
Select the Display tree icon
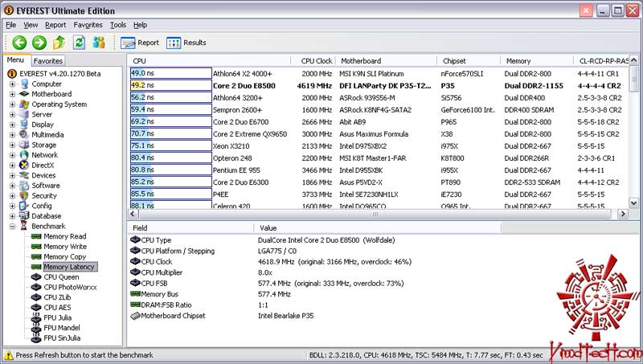(x=25, y=125)
